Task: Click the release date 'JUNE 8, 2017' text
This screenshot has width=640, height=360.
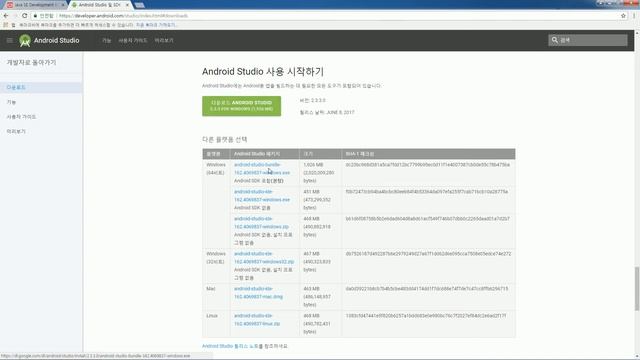Action: (340, 112)
